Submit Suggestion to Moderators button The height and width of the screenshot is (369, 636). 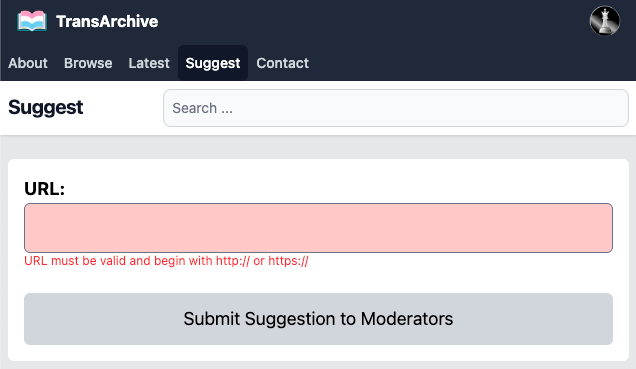(x=318, y=319)
